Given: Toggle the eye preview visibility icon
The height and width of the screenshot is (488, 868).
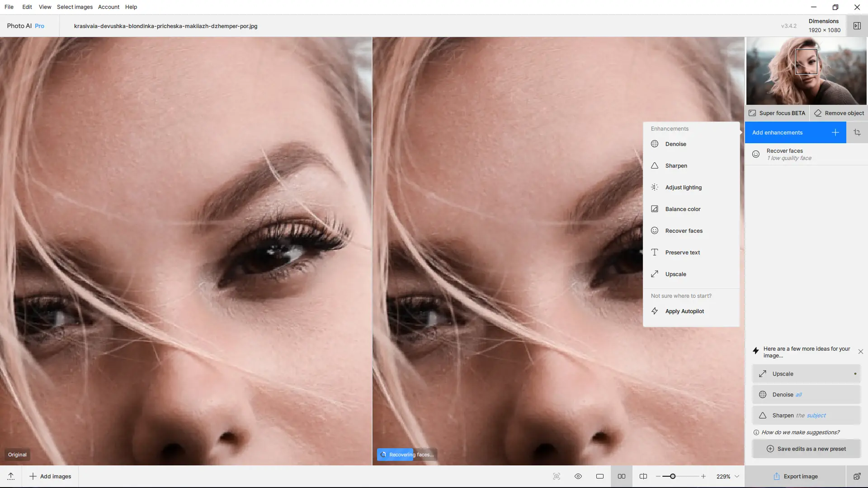Looking at the screenshot, I should (578, 476).
